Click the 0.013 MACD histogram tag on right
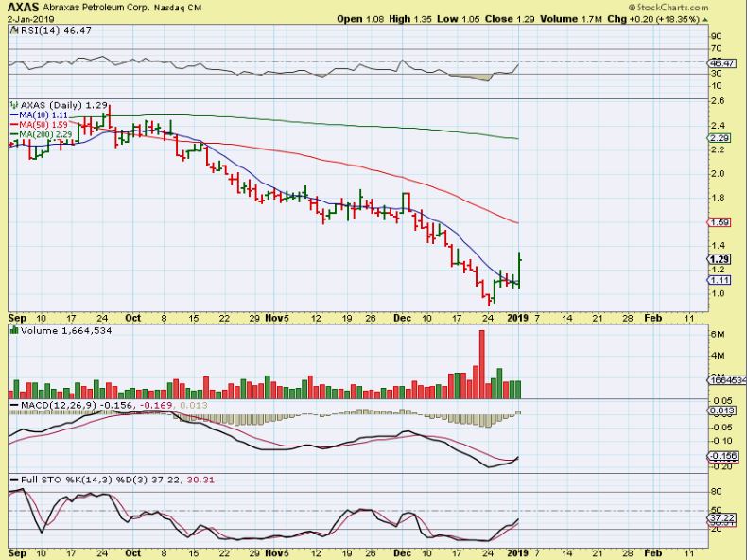Image resolution: width=747 pixels, height=560 pixels. tap(722, 411)
